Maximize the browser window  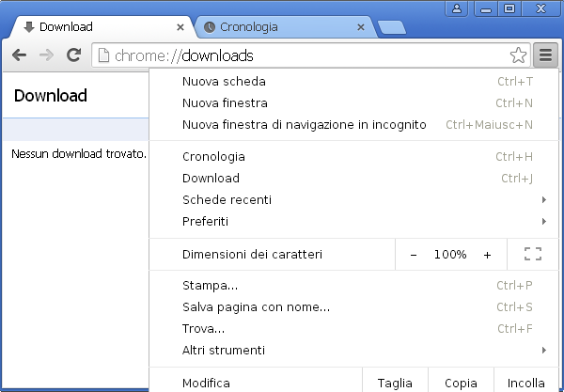click(x=509, y=8)
